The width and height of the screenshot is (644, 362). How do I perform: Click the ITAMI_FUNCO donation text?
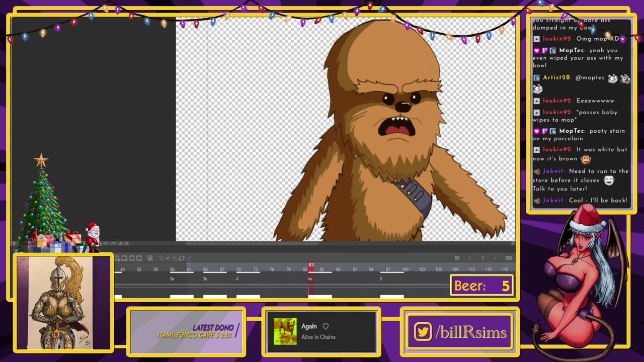pyautogui.click(x=195, y=335)
